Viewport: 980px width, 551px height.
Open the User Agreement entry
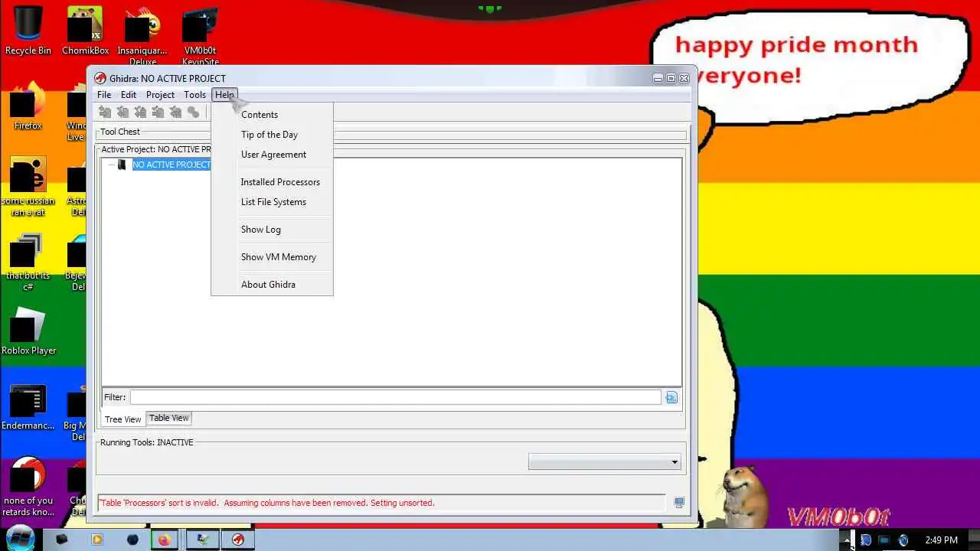(272, 155)
